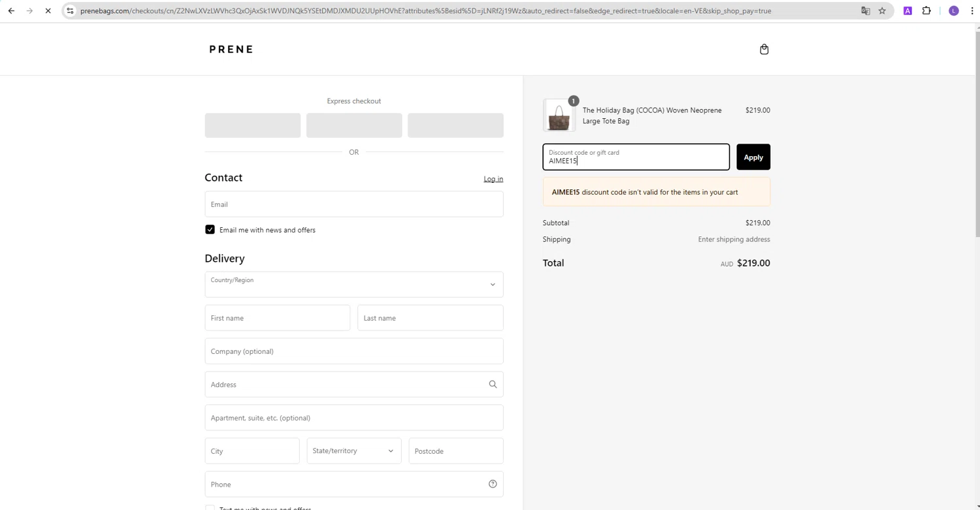980x510 pixels.
Task: Click the Apartment, suite field
Action: [x=354, y=418]
